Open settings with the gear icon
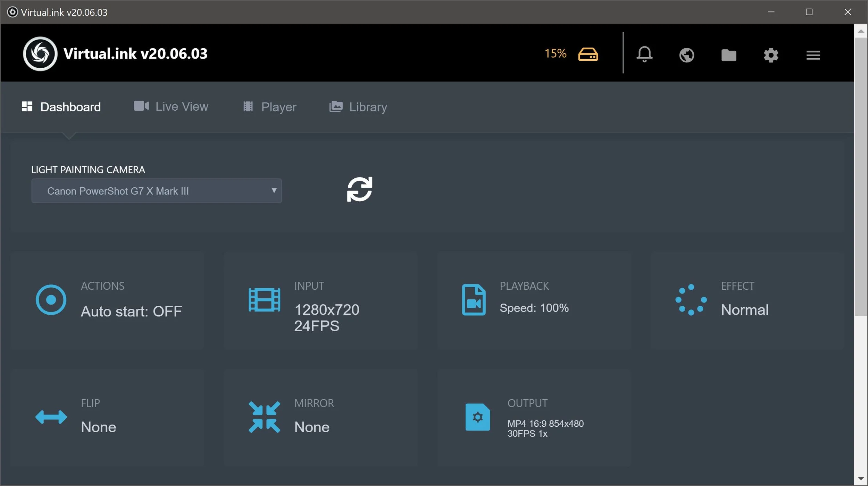 pyautogui.click(x=771, y=55)
